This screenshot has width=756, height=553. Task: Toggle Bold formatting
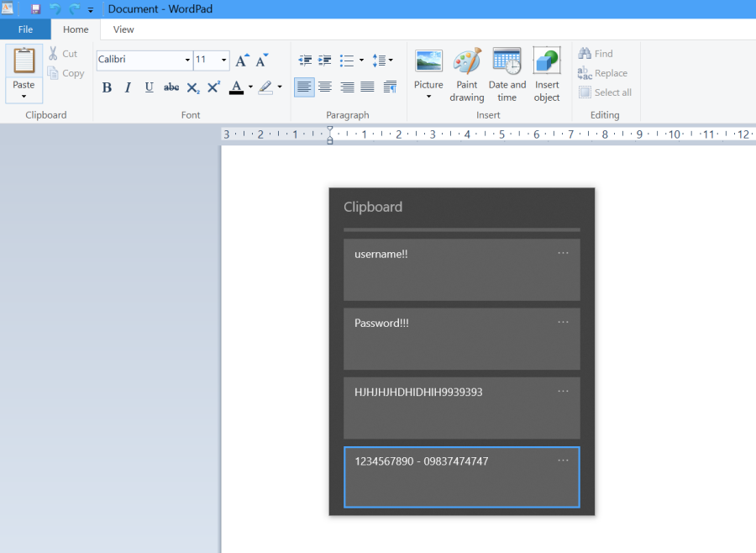pyautogui.click(x=107, y=87)
